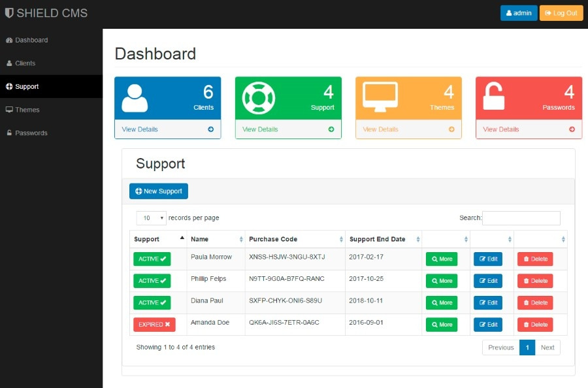
Task: Sort table by Purchase Code column
Action: pos(295,239)
